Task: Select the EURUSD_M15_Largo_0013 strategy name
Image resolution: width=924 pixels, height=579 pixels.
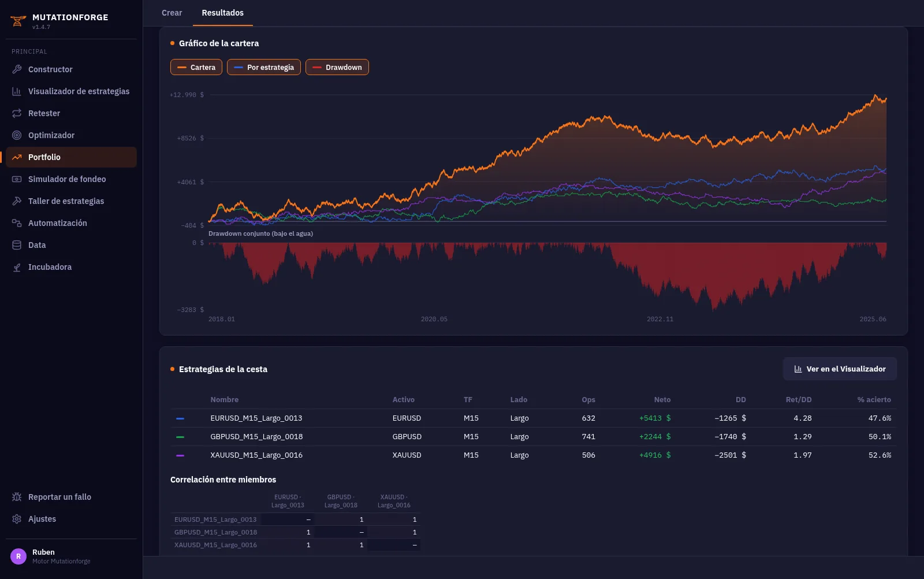Action: point(256,418)
